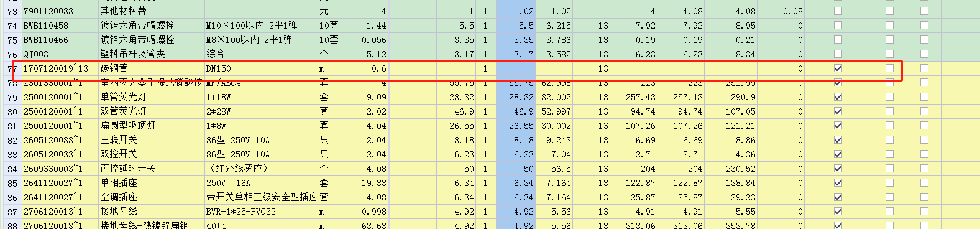The image size is (980, 229).
Task: Select code cell 2609330003~1
Action: pos(60,169)
